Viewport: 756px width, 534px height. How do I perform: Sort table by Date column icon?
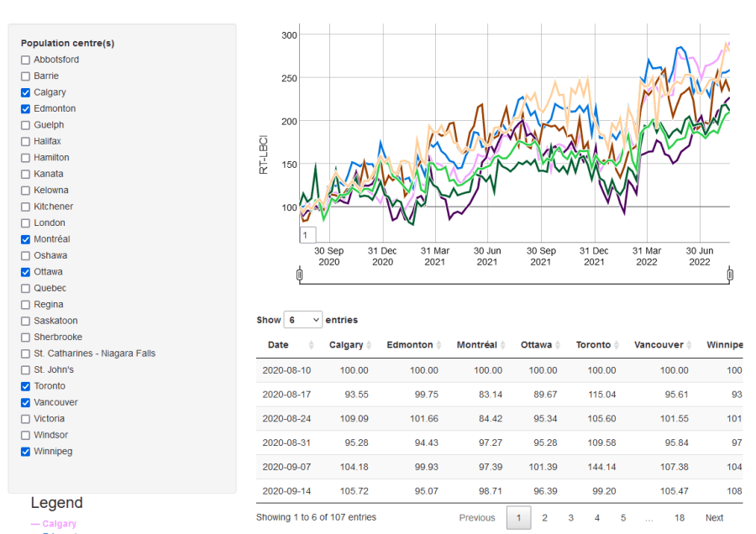312,345
